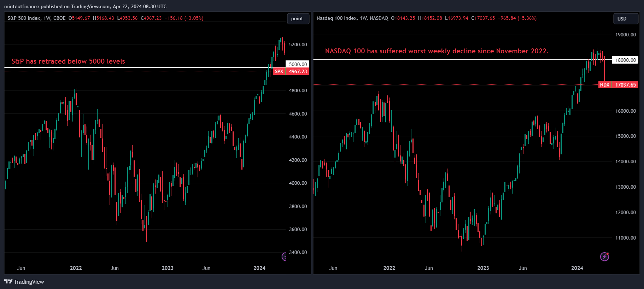Click the 4800.00 tick on S&P price scale
Image resolution: width=644 pixels, height=289 pixels.
[298, 90]
